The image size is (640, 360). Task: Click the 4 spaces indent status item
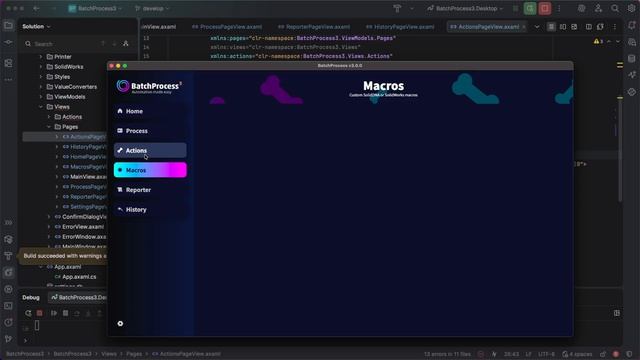click(x=577, y=354)
